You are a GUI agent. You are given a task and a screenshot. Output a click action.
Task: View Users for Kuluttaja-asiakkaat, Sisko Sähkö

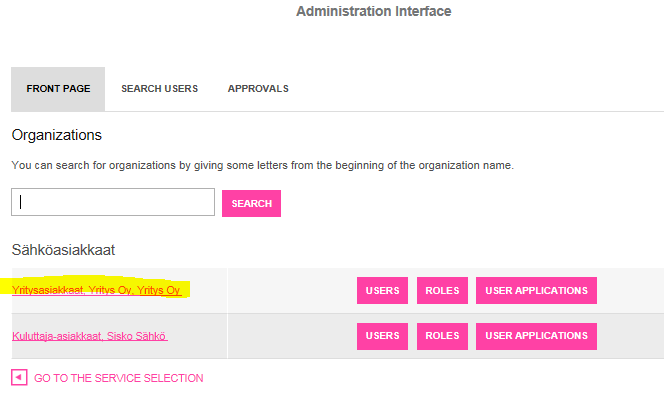(382, 336)
